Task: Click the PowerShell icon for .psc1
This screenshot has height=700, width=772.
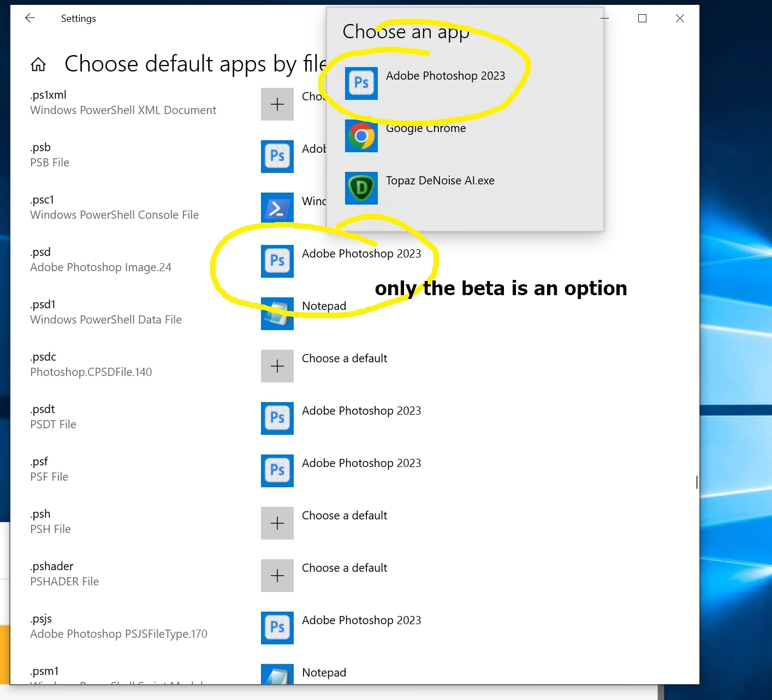Action: (277, 208)
